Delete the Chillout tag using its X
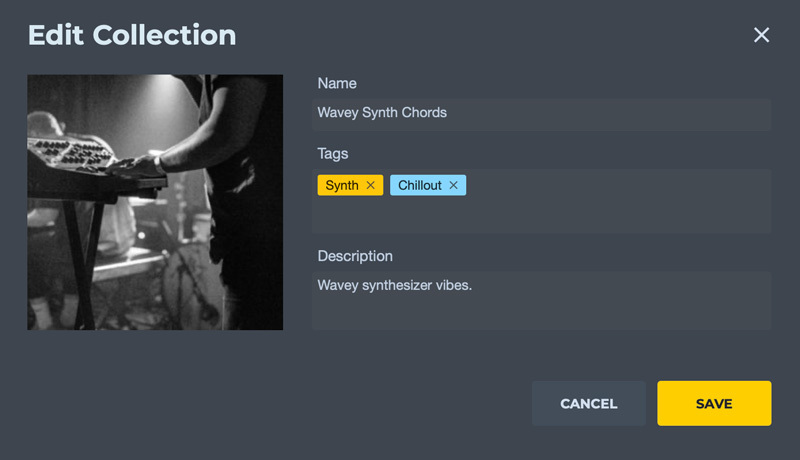 [x=453, y=186]
